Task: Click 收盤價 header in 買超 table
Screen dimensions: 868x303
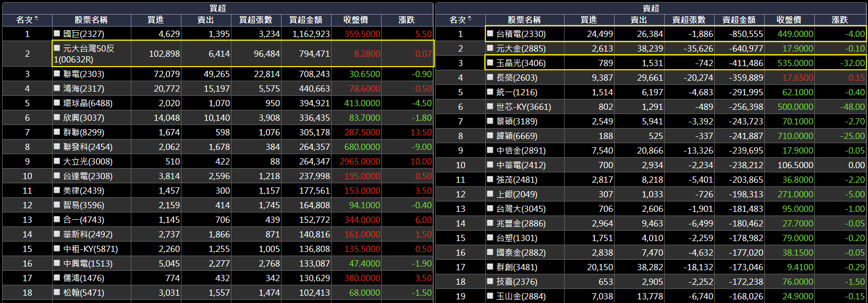Action: coord(356,20)
